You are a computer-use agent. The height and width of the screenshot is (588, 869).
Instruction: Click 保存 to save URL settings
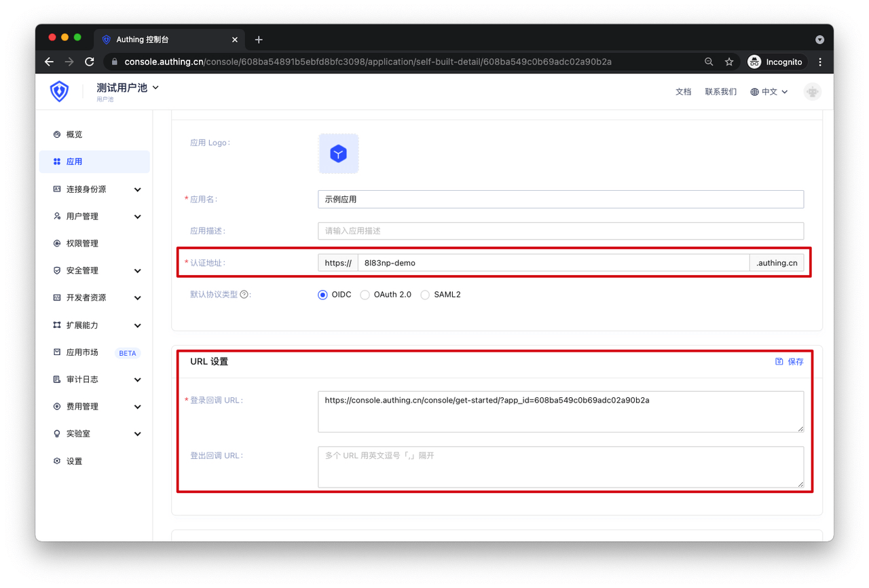790,362
